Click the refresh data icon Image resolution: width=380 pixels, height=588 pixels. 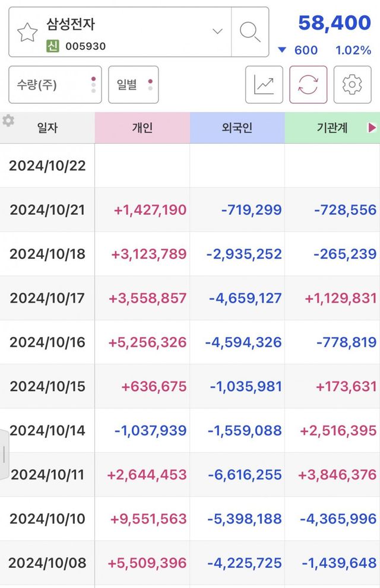click(x=308, y=85)
